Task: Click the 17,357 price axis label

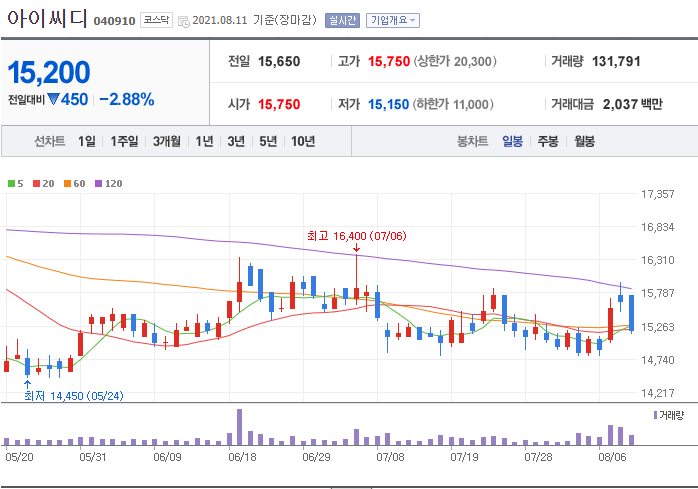Action: tap(657, 194)
